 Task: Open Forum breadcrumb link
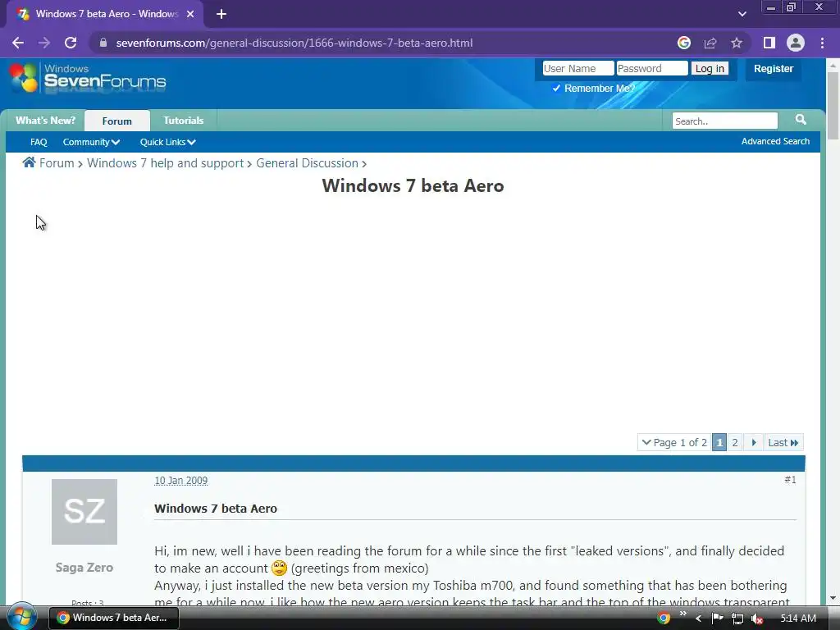click(57, 163)
